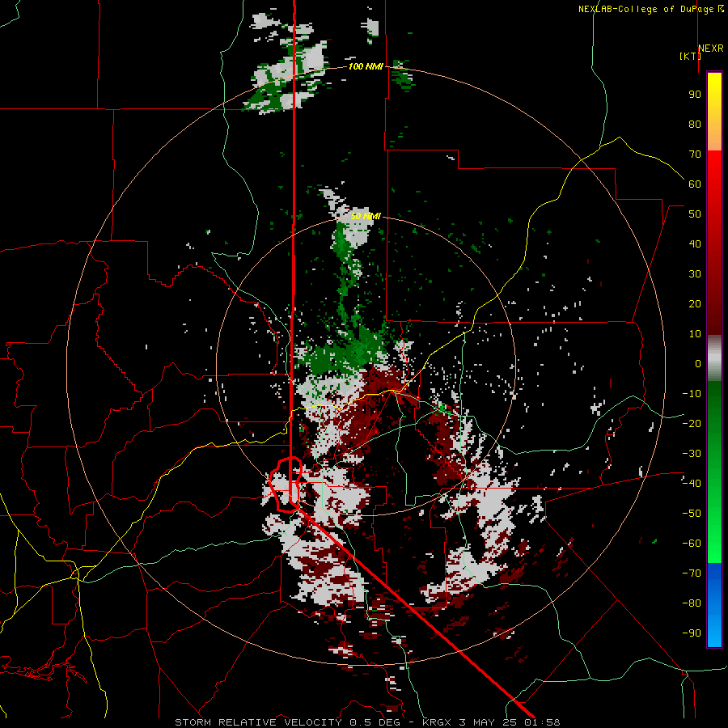Select the 20 value on the velocity scale
Viewport: 728px width, 728px height.
click(695, 303)
